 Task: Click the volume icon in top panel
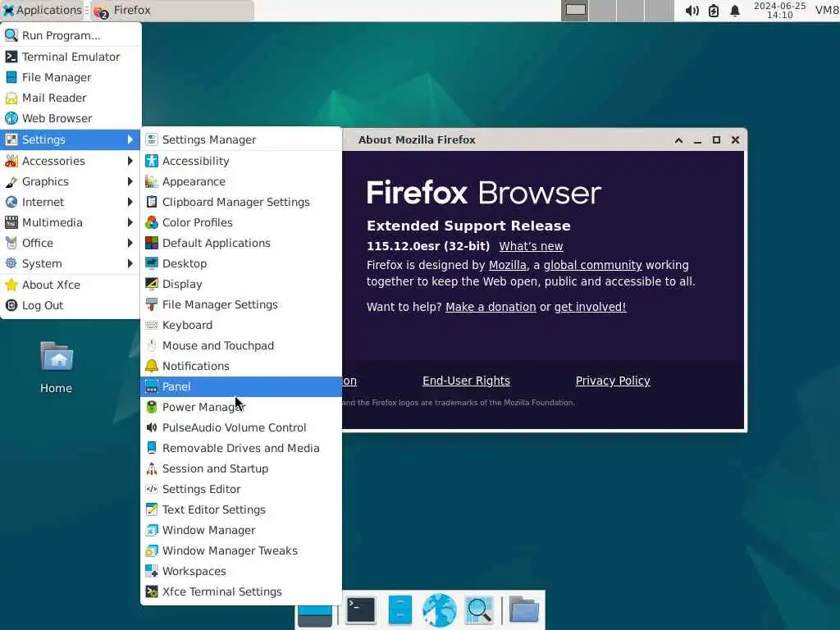(x=692, y=11)
